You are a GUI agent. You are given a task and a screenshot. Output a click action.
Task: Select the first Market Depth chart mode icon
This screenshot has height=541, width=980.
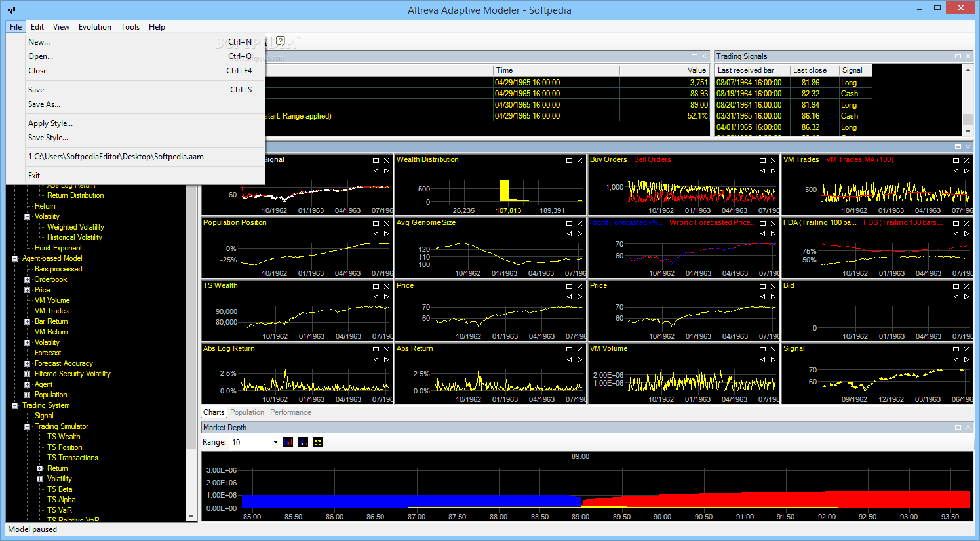point(288,442)
